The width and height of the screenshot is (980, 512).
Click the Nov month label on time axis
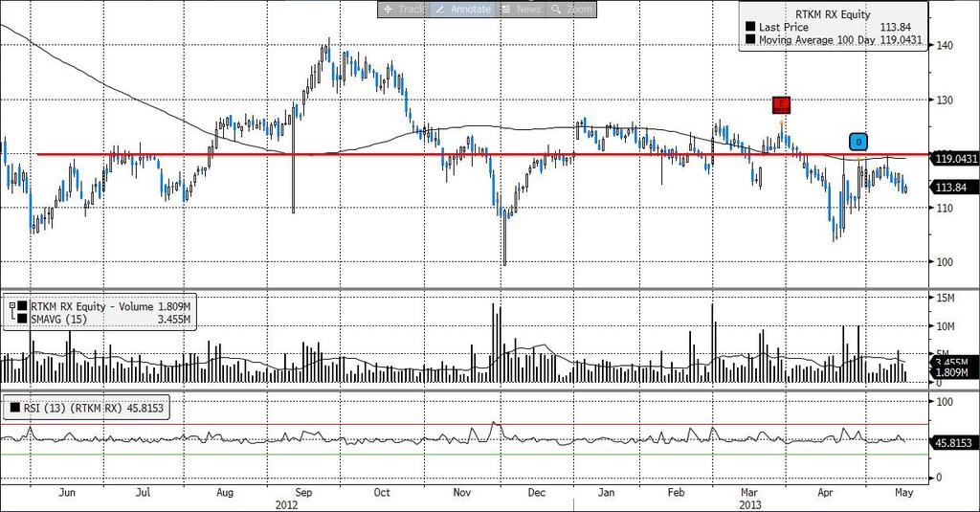point(461,493)
